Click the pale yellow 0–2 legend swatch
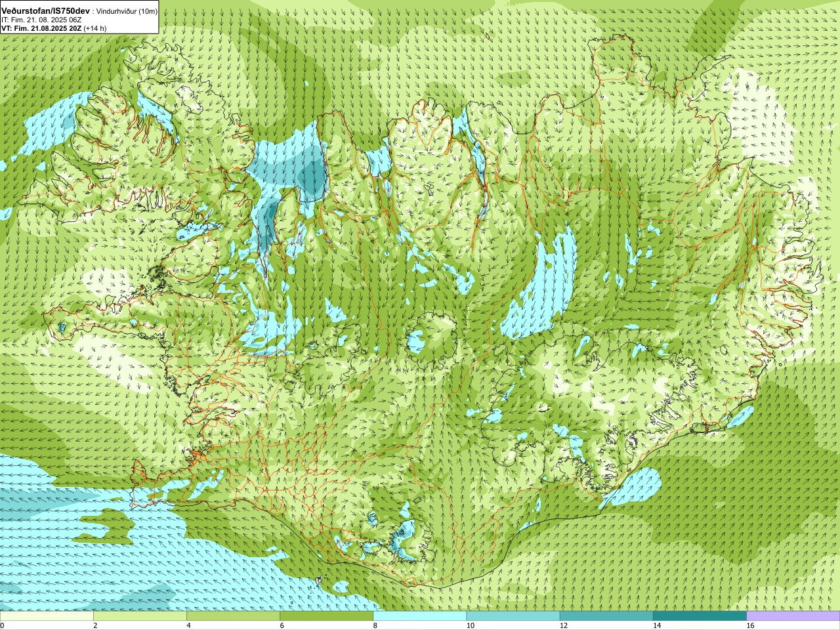 pos(47,616)
